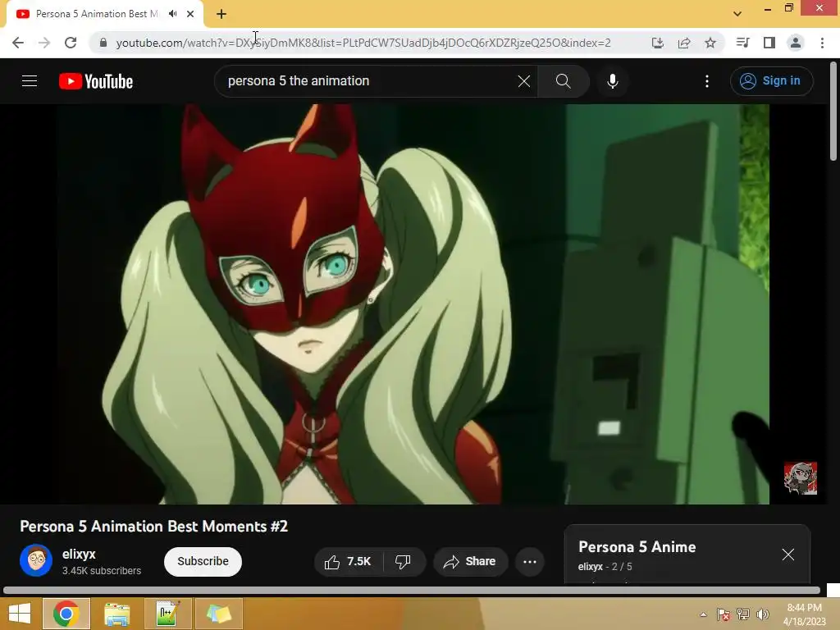Open tab search dropdown chevron
This screenshot has height=630, width=840.
pos(737,14)
